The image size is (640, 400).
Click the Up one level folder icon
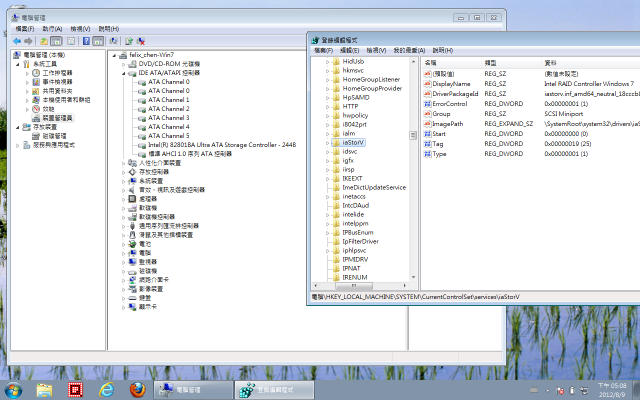point(44,41)
